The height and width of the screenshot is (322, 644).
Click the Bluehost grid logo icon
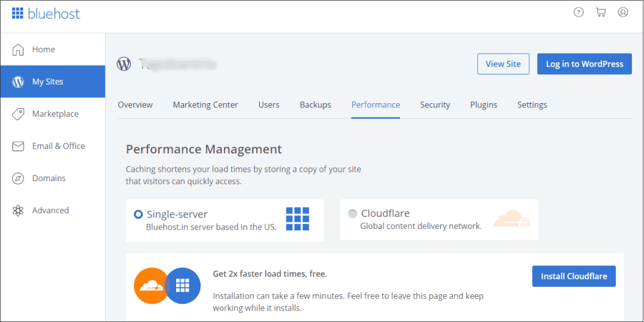pyautogui.click(x=18, y=13)
